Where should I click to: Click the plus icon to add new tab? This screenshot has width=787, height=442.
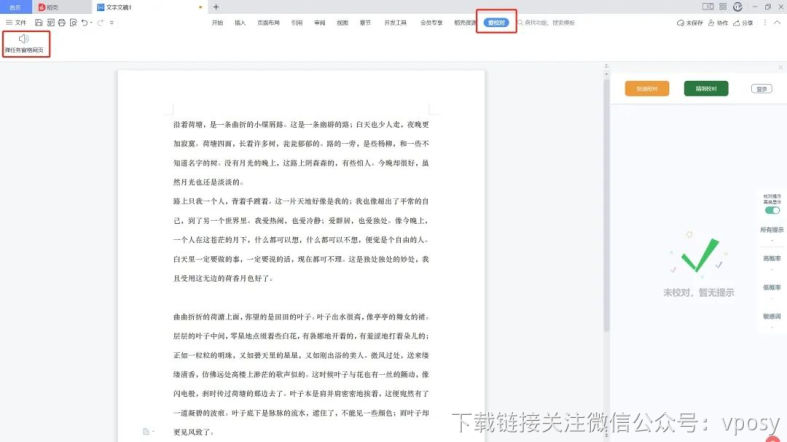(x=216, y=7)
